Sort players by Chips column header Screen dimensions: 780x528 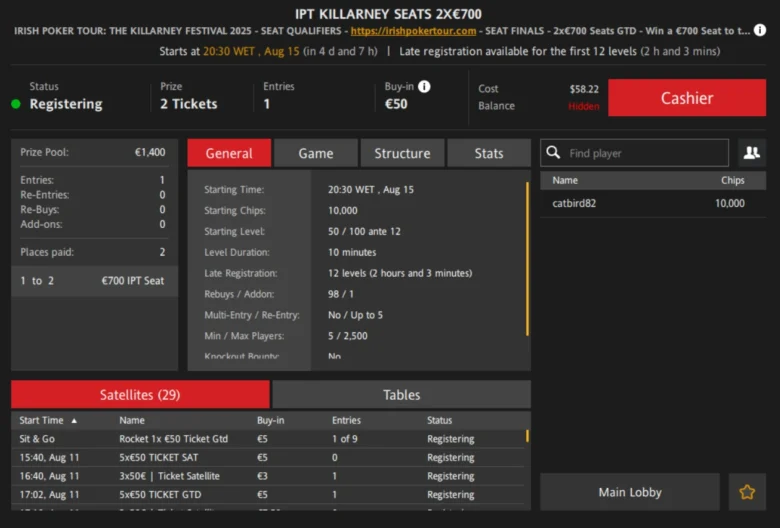tap(732, 180)
